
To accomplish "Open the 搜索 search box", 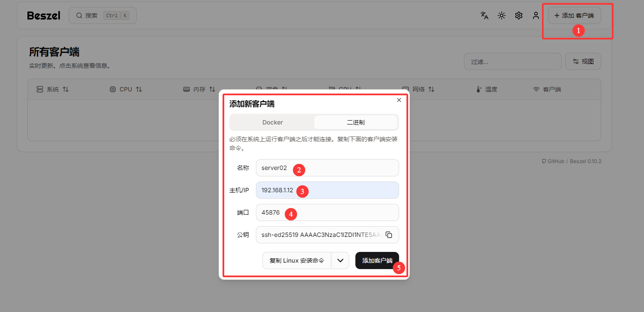I will point(102,15).
